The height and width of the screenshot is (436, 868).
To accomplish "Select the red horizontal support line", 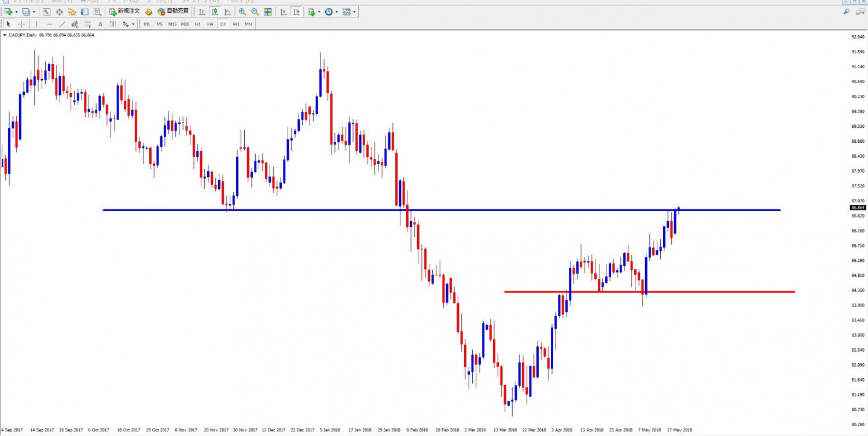I will pyautogui.click(x=649, y=291).
